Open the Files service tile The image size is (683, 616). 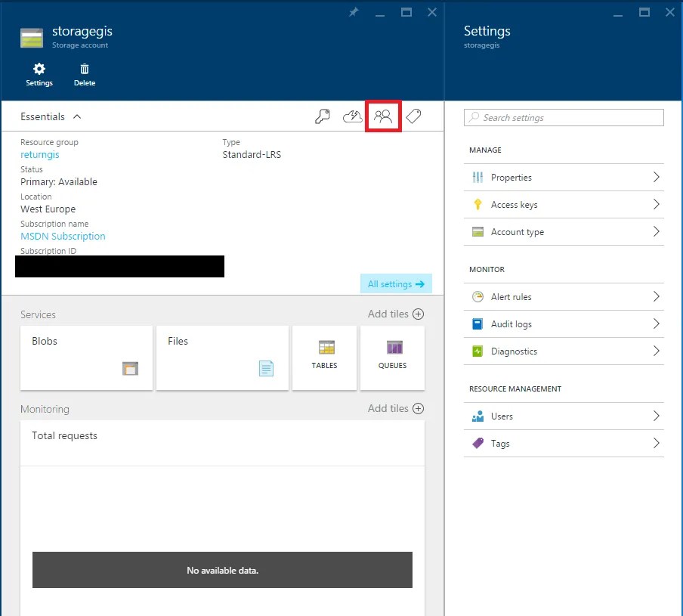click(222, 358)
